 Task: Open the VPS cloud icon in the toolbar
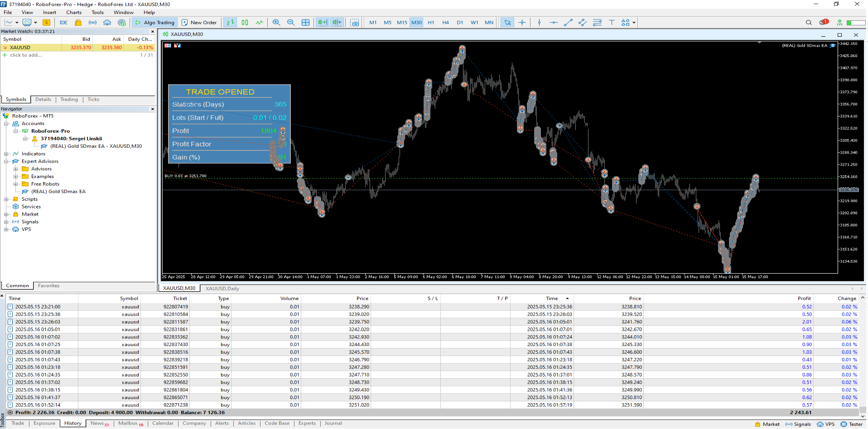(x=107, y=22)
